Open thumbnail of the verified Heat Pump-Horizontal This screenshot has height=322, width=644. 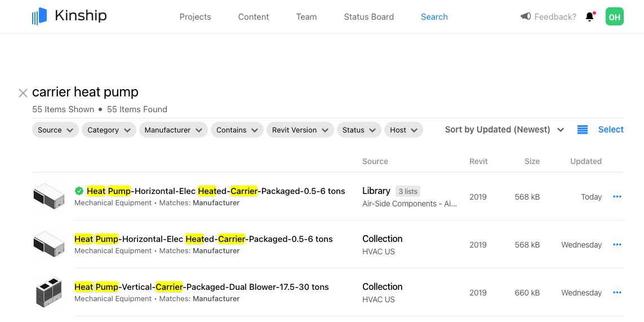[x=49, y=196]
